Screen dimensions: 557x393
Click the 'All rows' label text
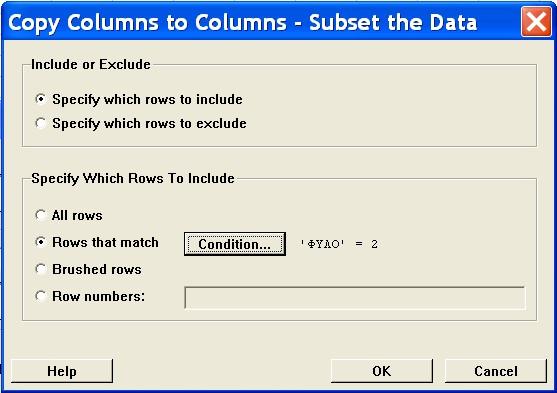[x=77, y=215]
